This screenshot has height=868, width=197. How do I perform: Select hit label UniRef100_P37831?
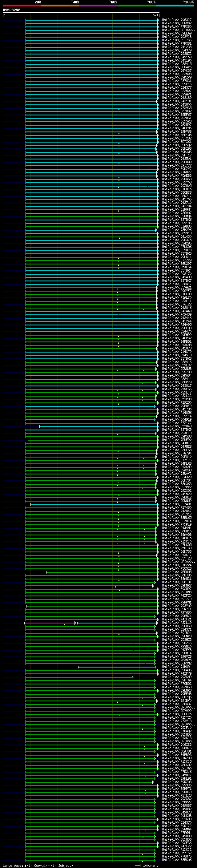tap(177, 81)
